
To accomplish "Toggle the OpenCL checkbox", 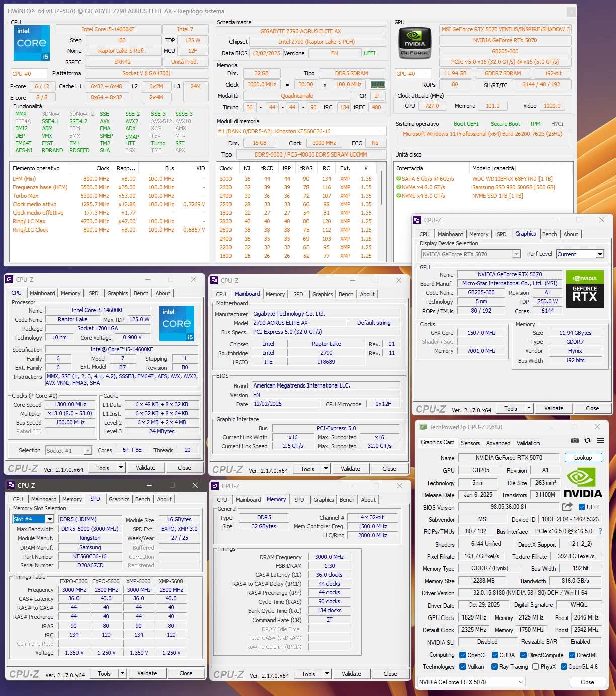I will 463,655.
